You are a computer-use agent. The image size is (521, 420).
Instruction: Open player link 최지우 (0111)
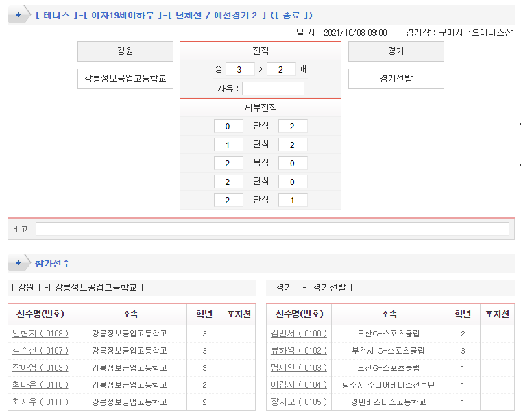click(x=40, y=402)
